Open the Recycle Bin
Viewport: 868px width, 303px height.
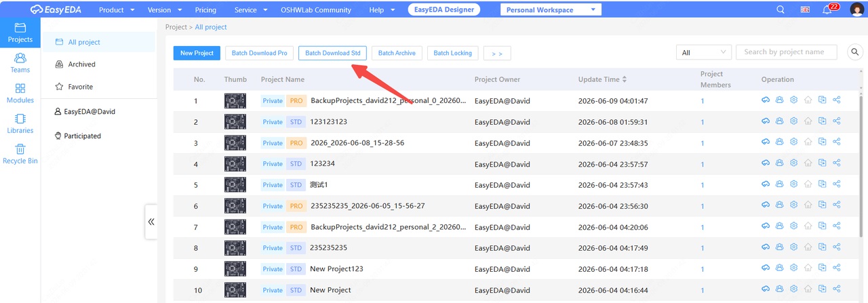coord(20,155)
